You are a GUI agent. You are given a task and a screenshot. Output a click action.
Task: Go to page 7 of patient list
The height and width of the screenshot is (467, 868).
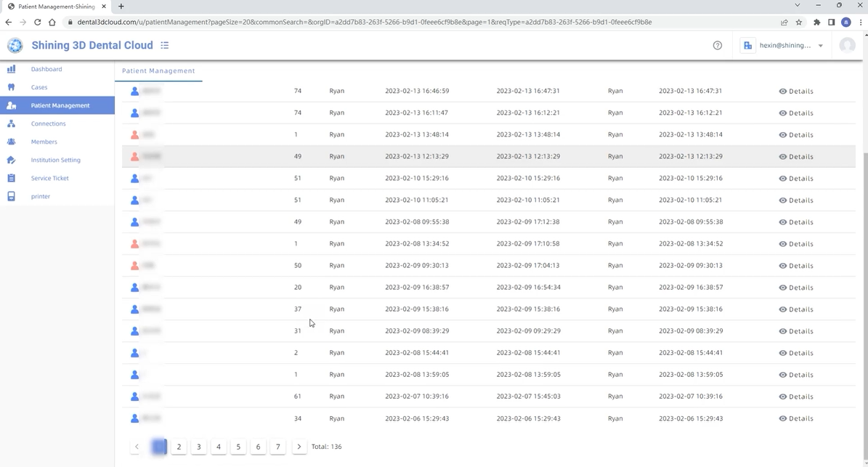coord(277,447)
